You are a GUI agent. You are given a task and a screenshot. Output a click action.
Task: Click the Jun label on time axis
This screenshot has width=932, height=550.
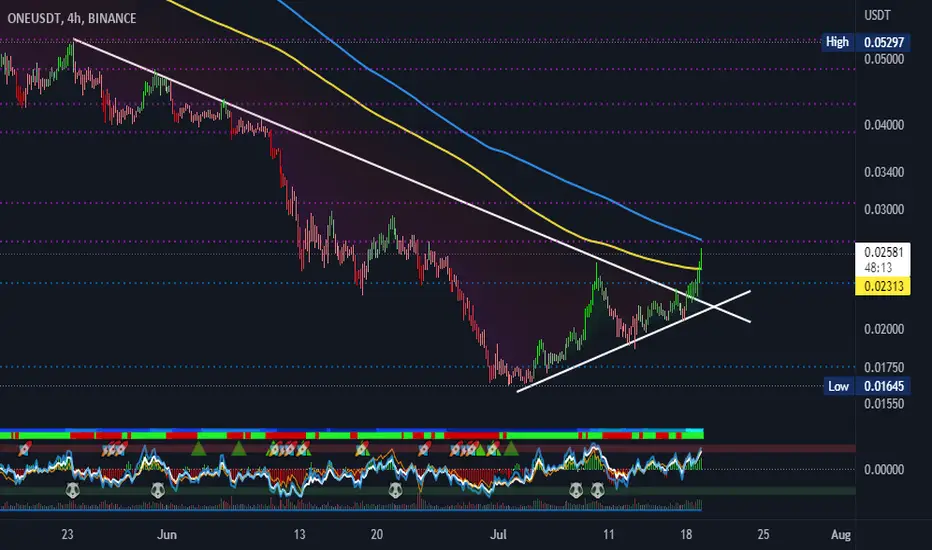point(167,535)
